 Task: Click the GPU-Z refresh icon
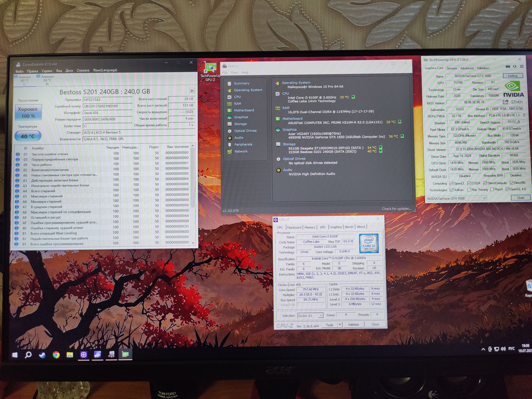click(x=515, y=66)
